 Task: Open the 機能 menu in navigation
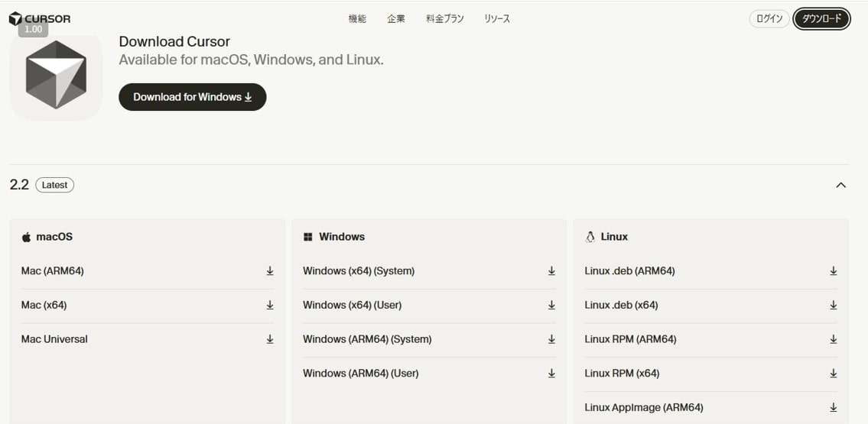tap(357, 19)
